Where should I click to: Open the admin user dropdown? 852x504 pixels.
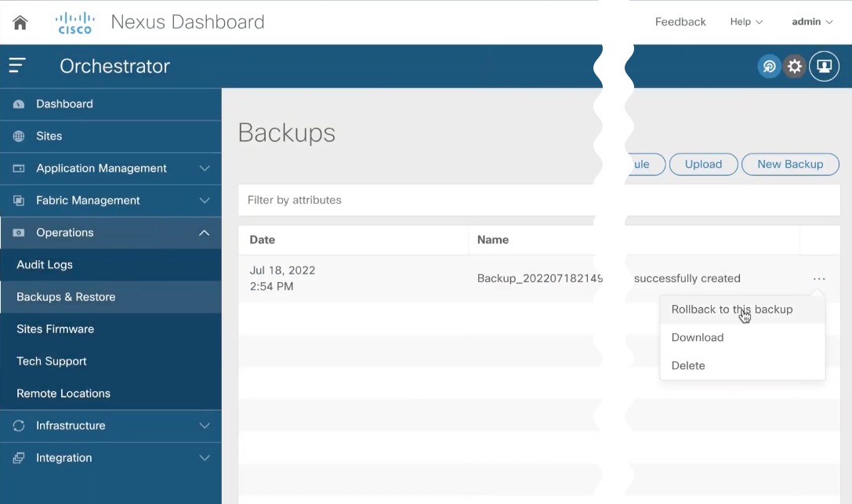(812, 22)
